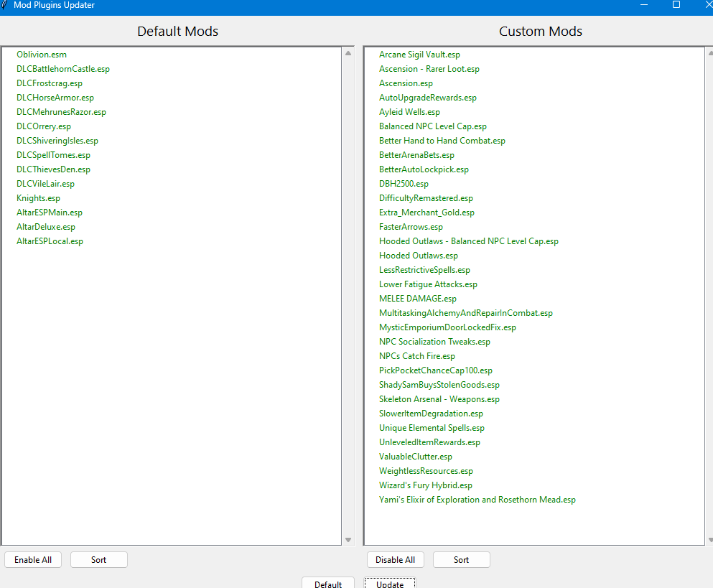This screenshot has width=713, height=588.
Task: Minimize the Mod Plugins Updater window
Action: (644, 5)
